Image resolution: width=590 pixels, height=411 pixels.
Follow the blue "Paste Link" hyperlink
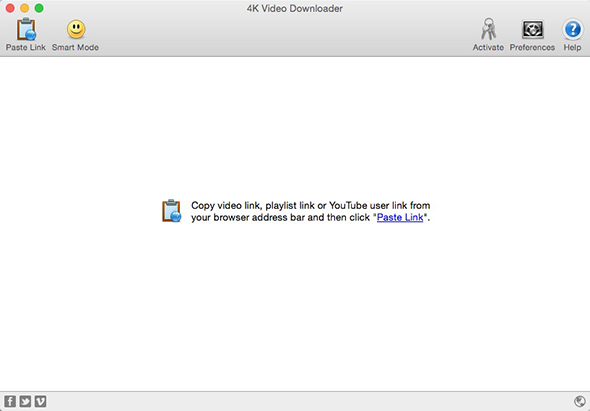(x=400, y=217)
